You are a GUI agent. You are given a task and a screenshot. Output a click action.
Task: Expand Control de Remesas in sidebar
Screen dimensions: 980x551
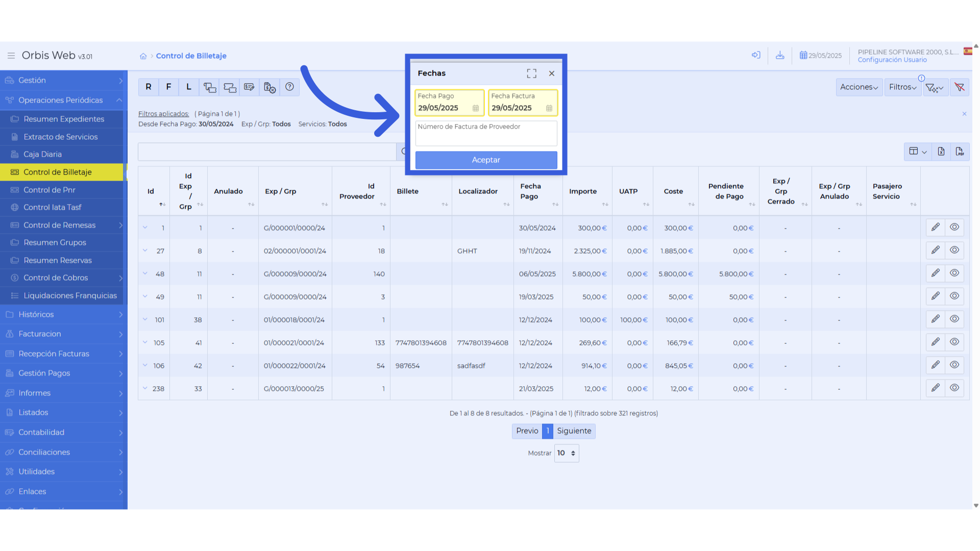pos(61,225)
